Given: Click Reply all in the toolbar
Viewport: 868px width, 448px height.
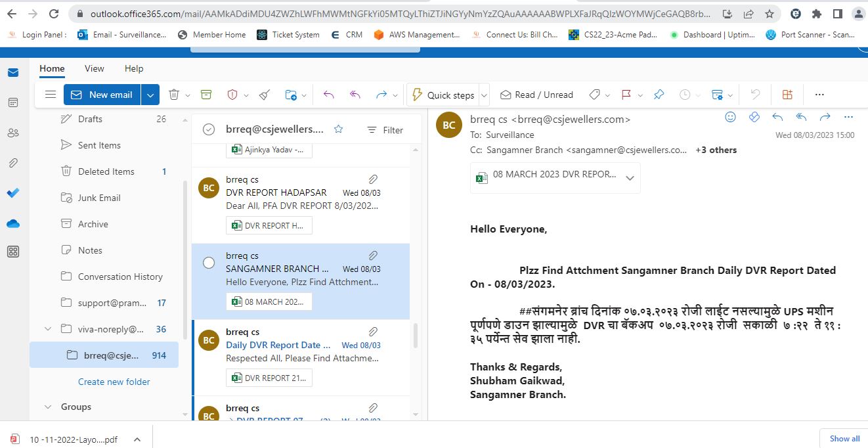Looking at the screenshot, I should 355,95.
